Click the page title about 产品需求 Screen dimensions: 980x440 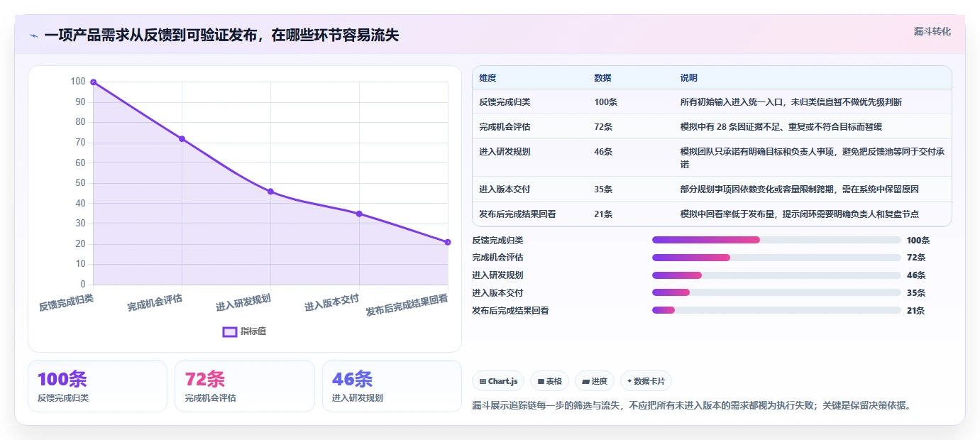point(221,35)
